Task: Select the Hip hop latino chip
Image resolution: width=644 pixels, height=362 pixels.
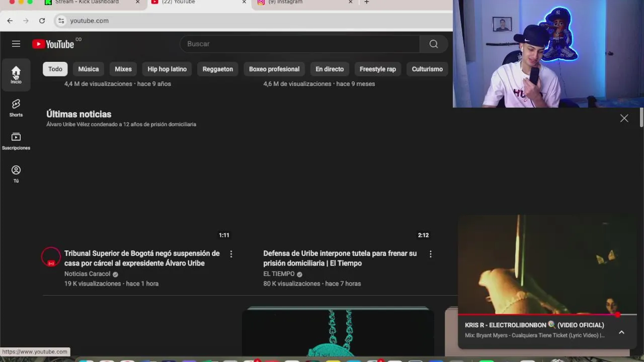Action: click(x=167, y=69)
